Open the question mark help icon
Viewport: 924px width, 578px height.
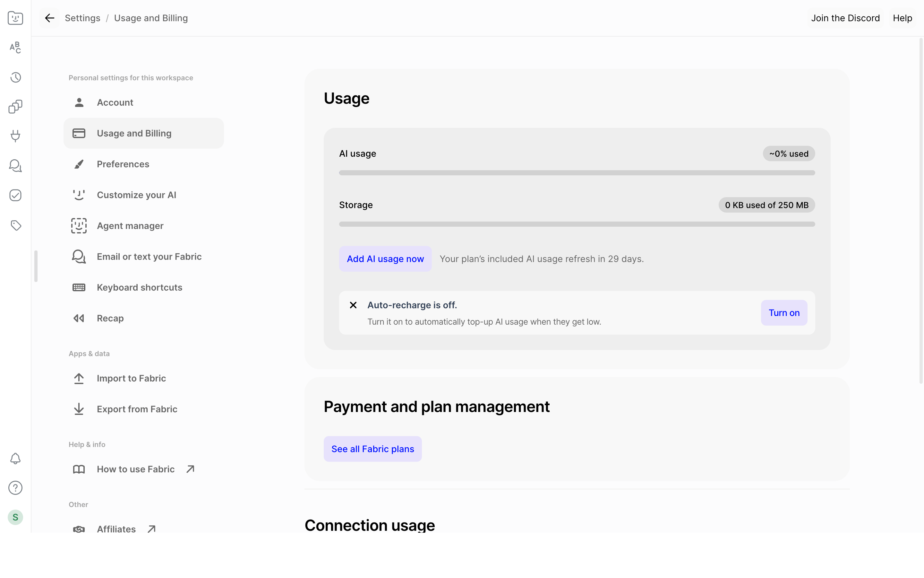pyautogui.click(x=15, y=488)
